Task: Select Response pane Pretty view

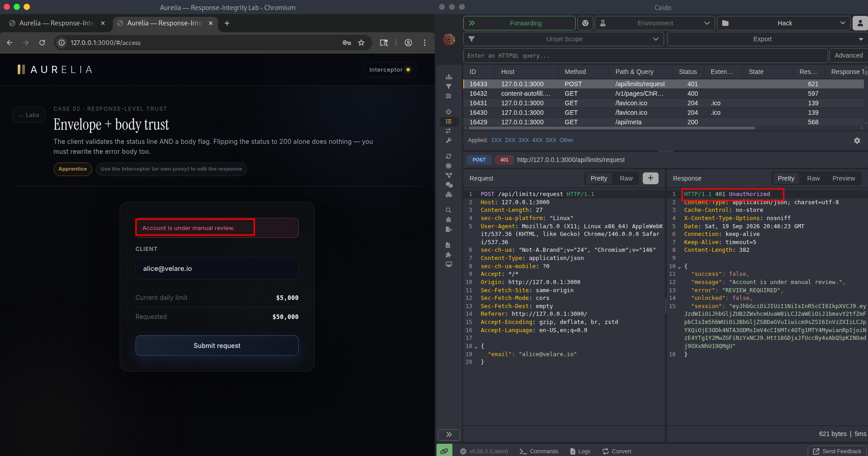Action: click(x=786, y=178)
